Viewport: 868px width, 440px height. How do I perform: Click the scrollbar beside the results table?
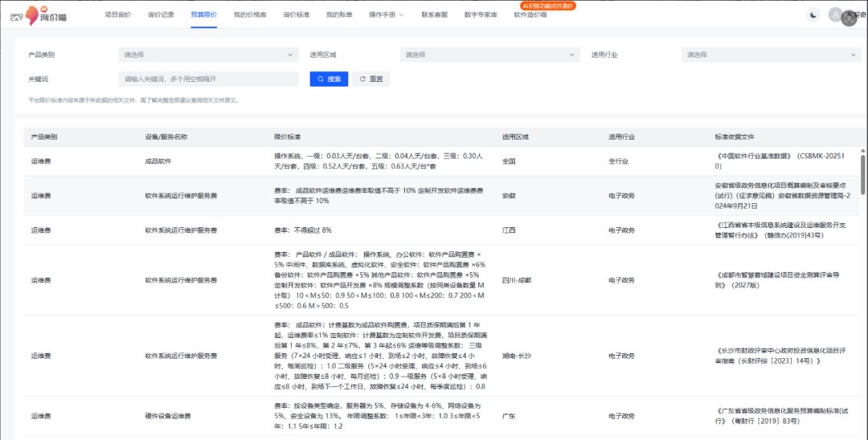(x=862, y=174)
